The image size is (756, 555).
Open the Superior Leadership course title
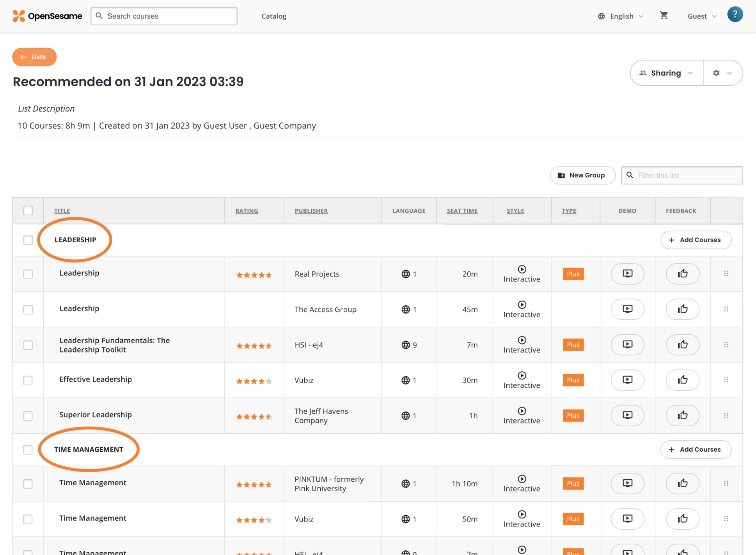point(96,415)
